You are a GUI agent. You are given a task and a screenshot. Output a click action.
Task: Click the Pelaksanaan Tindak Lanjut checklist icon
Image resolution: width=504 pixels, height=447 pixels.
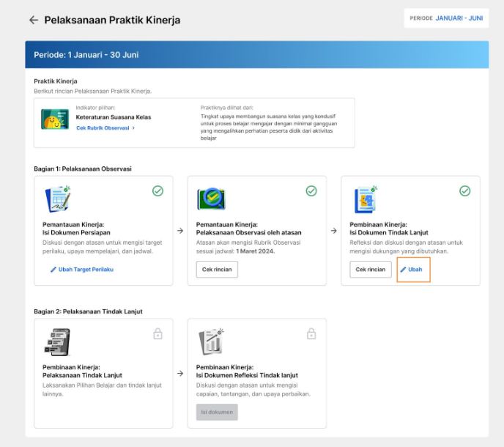tap(57, 342)
